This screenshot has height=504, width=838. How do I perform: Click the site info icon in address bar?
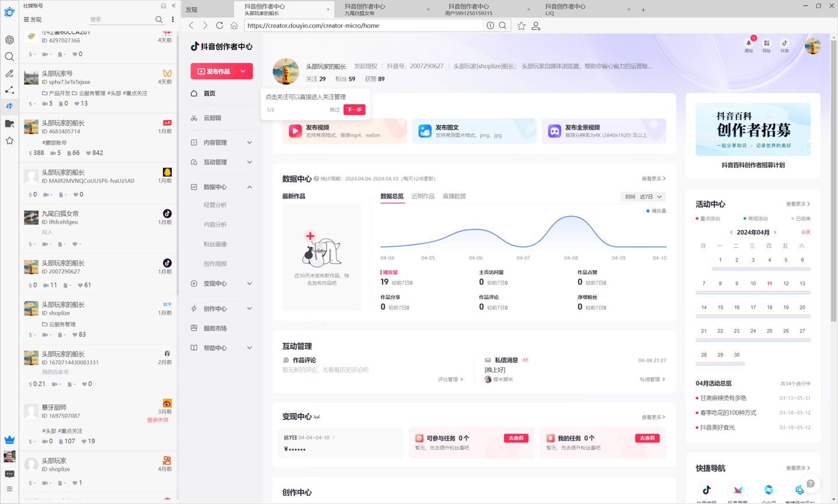click(x=490, y=26)
